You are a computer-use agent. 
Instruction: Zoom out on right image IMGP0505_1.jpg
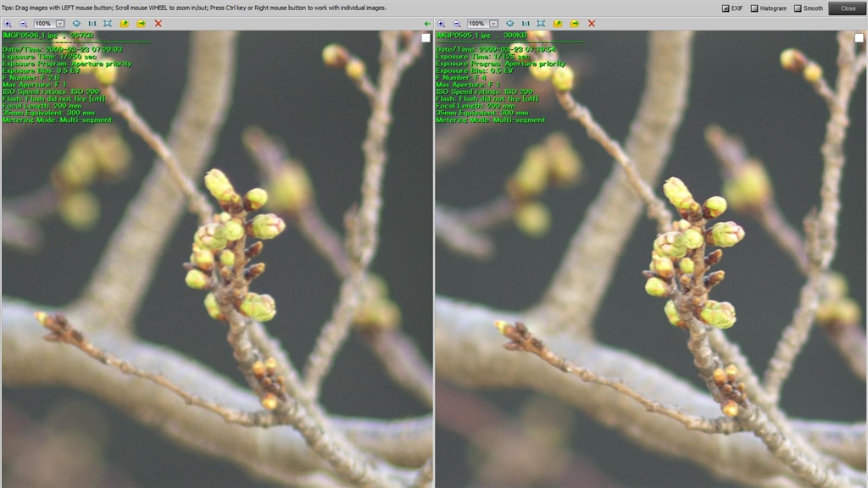click(x=457, y=24)
